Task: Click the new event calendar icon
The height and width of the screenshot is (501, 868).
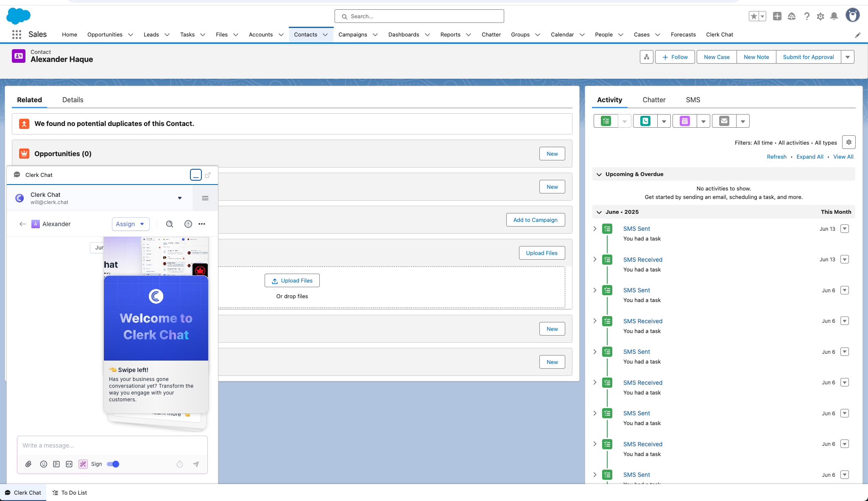Action: pos(684,121)
